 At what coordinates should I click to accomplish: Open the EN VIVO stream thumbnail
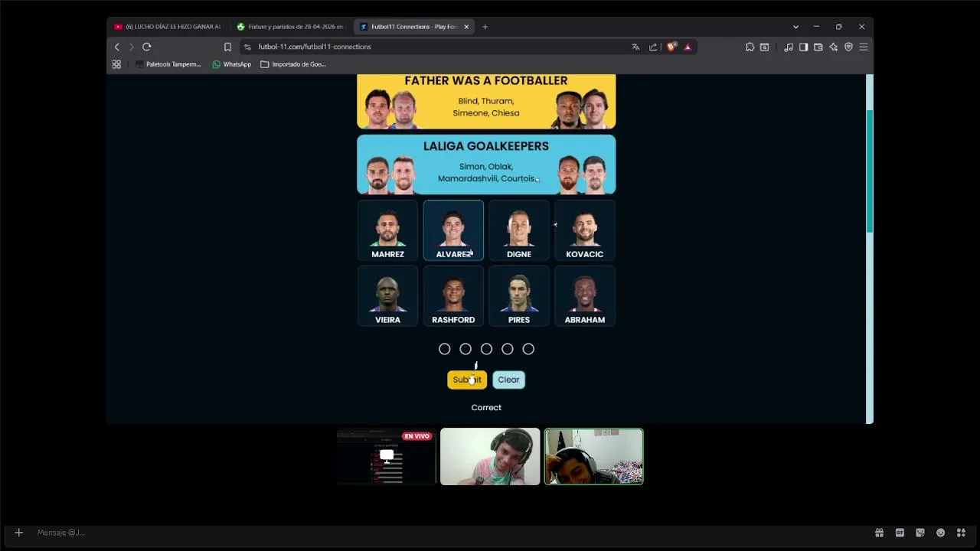pos(387,456)
